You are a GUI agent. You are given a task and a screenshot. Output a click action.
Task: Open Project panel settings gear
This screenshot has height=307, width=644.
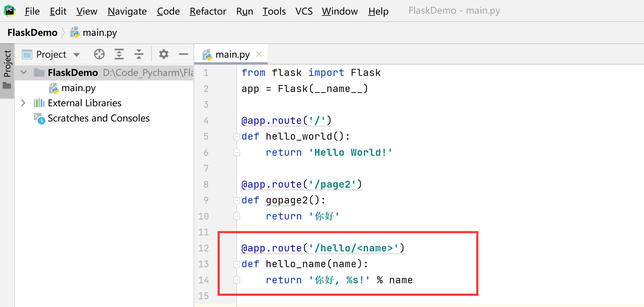(x=164, y=54)
